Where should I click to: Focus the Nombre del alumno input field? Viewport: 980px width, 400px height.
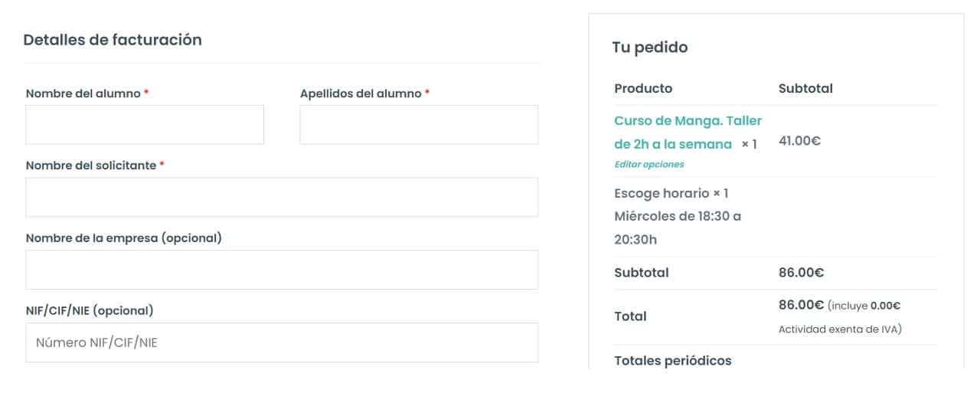pos(145,125)
